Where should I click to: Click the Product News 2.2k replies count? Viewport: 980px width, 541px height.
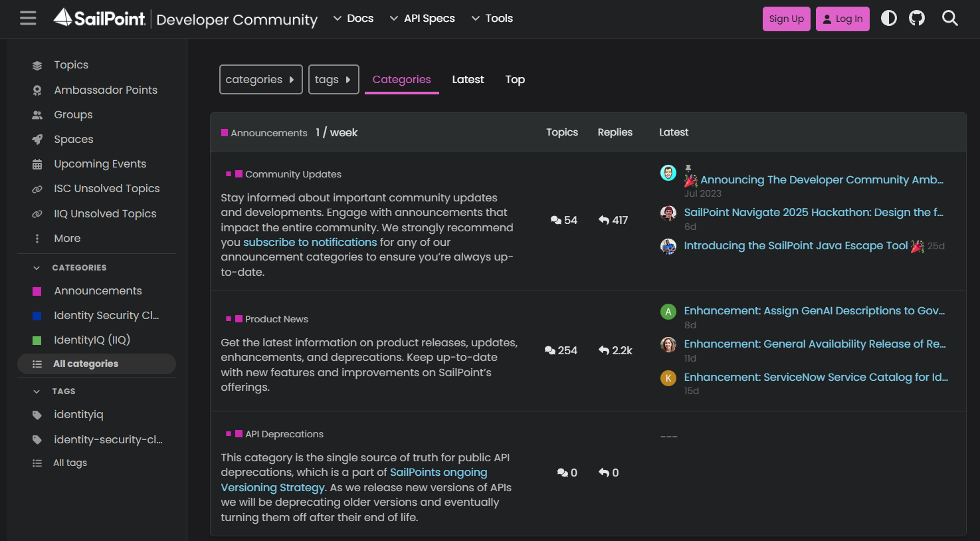coord(615,351)
